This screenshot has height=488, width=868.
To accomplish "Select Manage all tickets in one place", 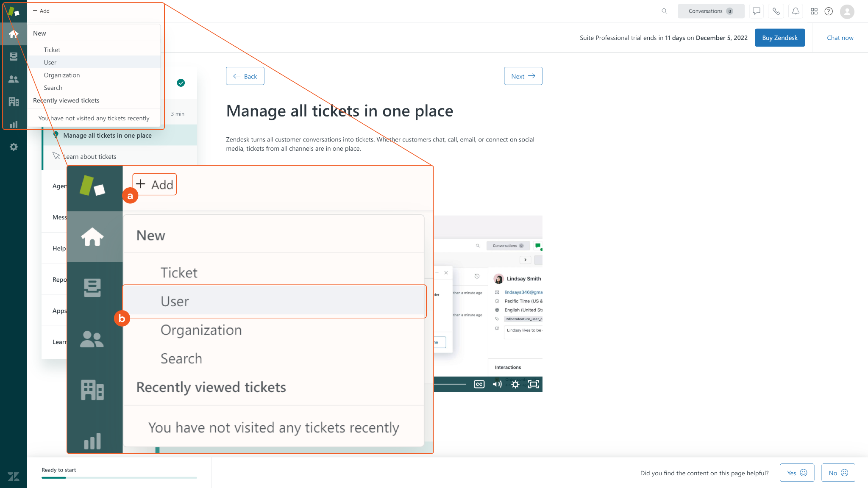I will click(108, 136).
